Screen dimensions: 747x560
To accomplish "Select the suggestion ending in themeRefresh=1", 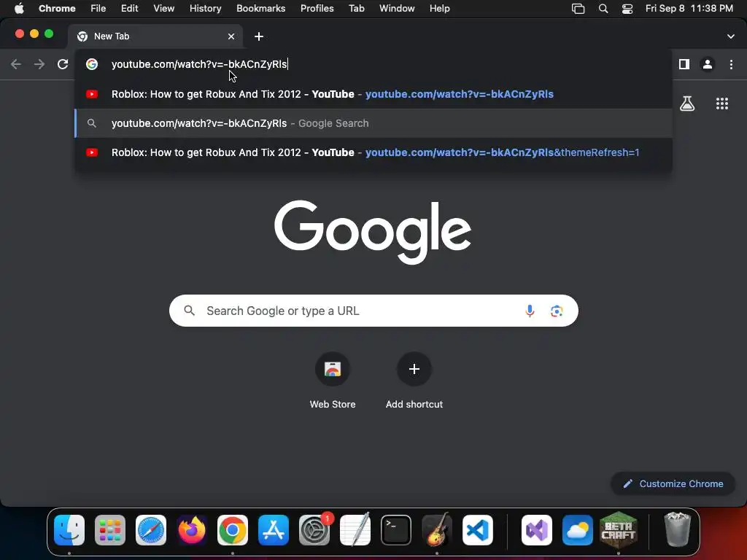I will tap(373, 152).
